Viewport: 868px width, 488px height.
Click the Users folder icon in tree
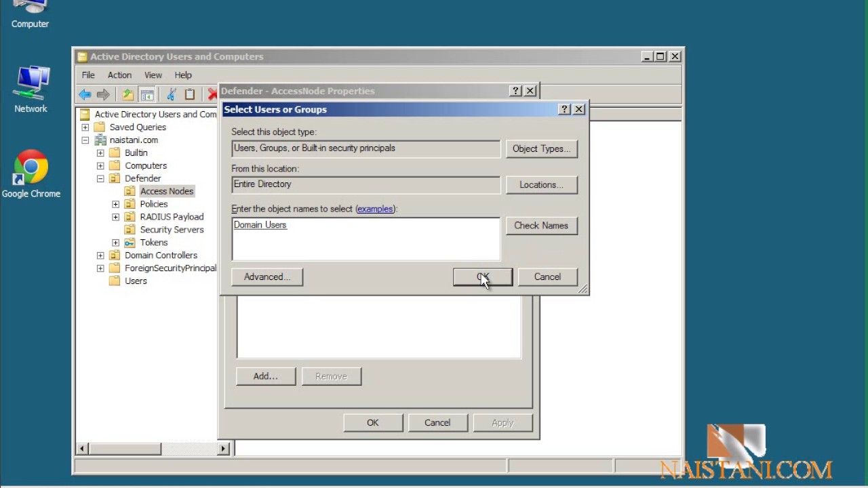pos(115,281)
